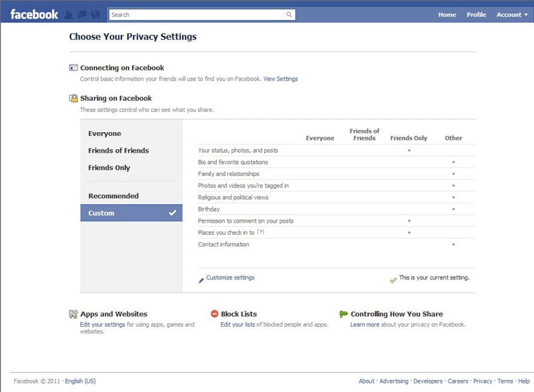Open the Developers footer link
Screen dimensions: 534x392
[428, 381]
